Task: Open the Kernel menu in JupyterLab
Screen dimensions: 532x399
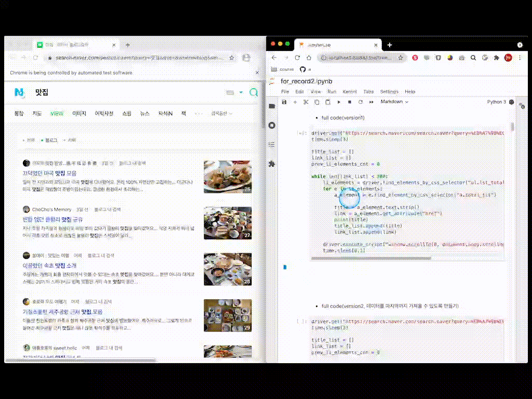Action: coord(350,91)
